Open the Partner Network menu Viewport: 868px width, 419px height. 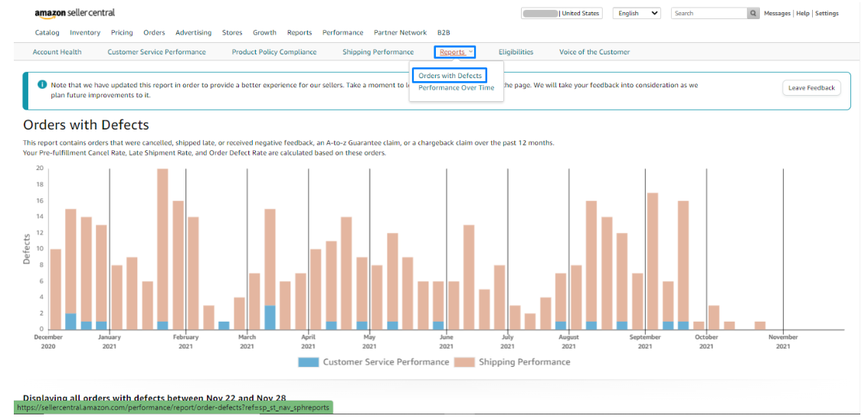(400, 33)
